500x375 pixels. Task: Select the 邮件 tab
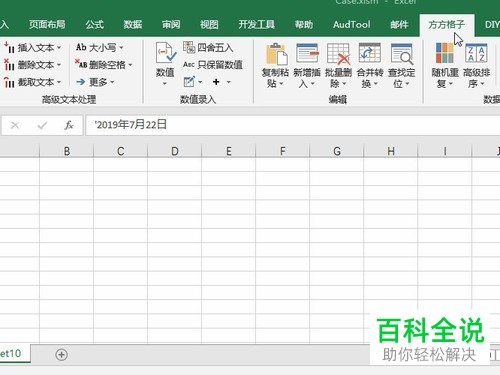click(399, 25)
